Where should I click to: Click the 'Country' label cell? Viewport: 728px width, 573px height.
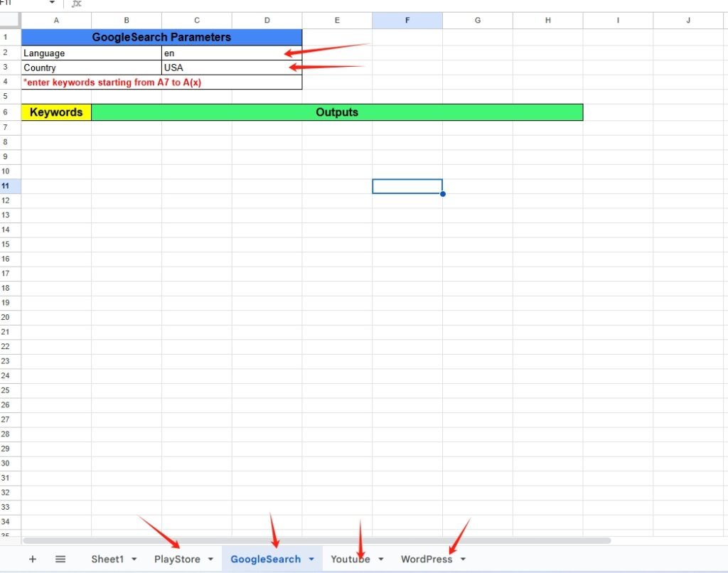click(x=92, y=68)
